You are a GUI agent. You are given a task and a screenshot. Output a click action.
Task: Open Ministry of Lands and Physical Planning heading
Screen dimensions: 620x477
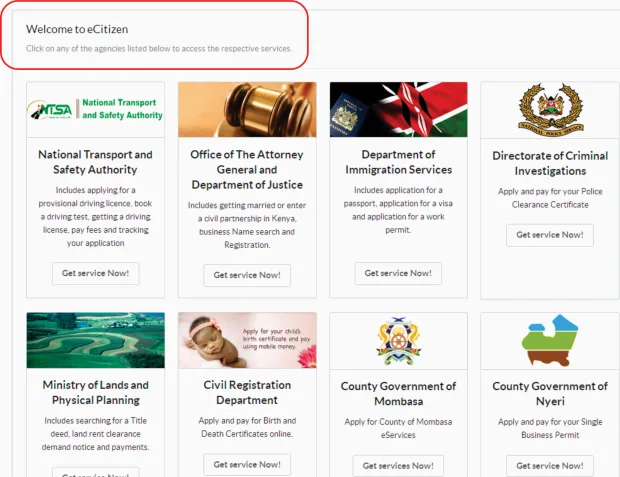point(96,393)
